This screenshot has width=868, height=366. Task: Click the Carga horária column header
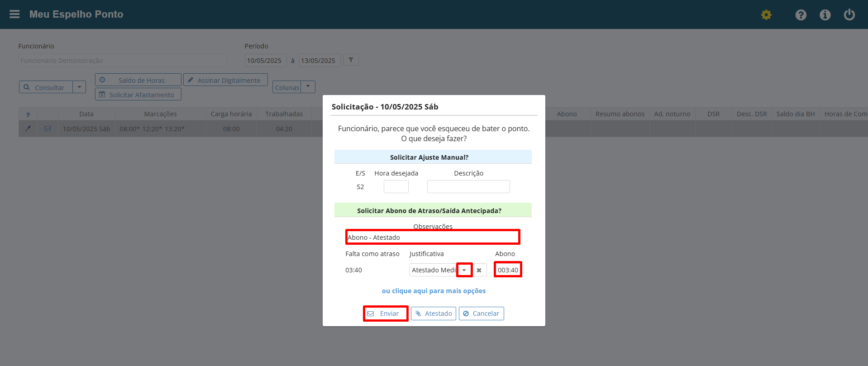231,114
